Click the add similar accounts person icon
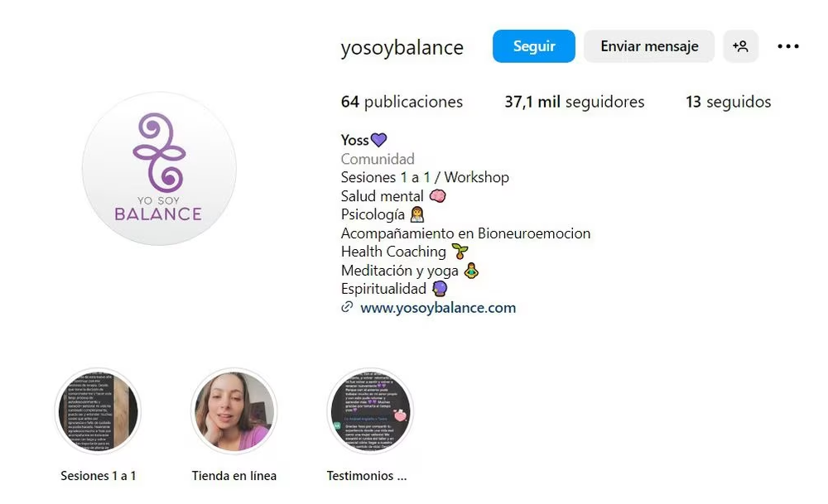The image size is (828, 504). coord(741,46)
